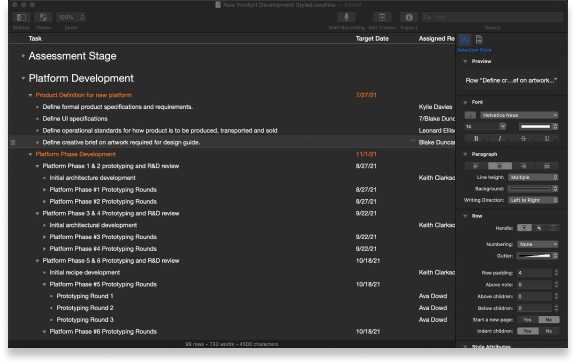Collapse the Paragraph inspector section
This screenshot has height=364, width=576.
[465, 154]
